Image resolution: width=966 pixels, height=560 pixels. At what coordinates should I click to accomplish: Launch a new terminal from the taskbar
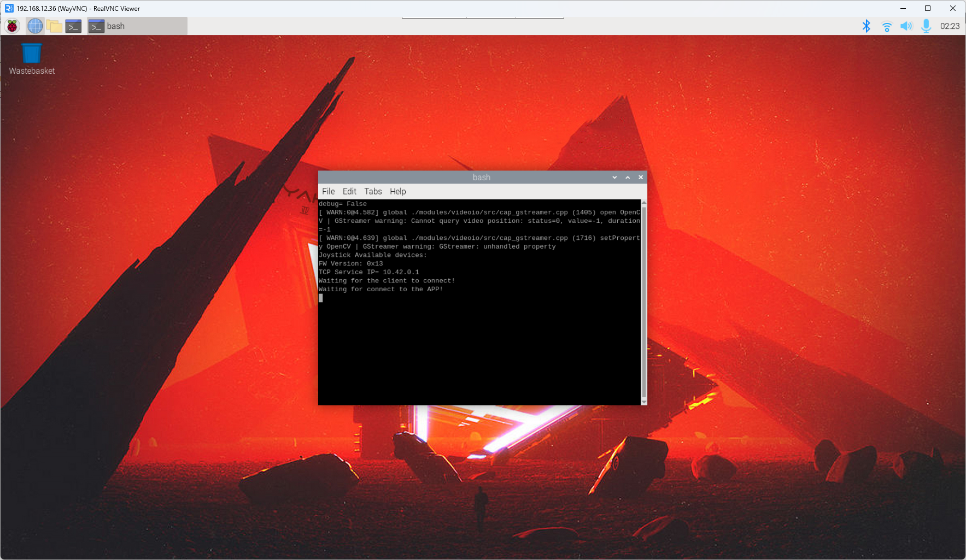(x=73, y=26)
